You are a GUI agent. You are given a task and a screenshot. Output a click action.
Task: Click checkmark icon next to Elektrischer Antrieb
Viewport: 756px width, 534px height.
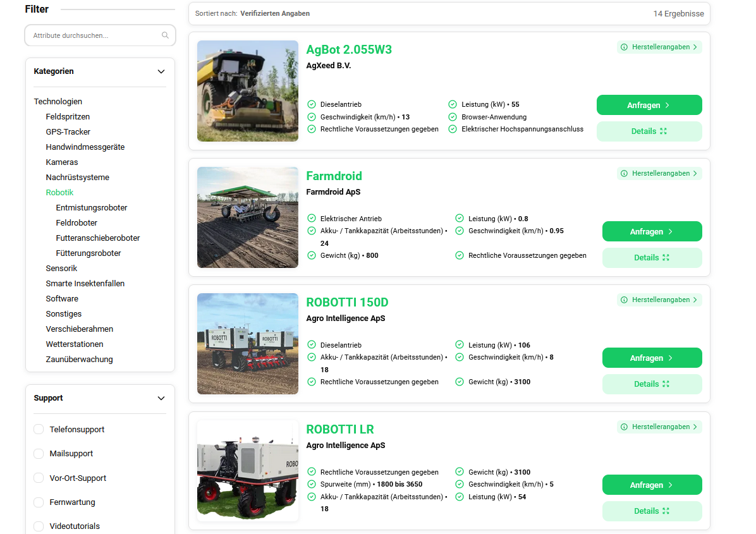(312, 218)
